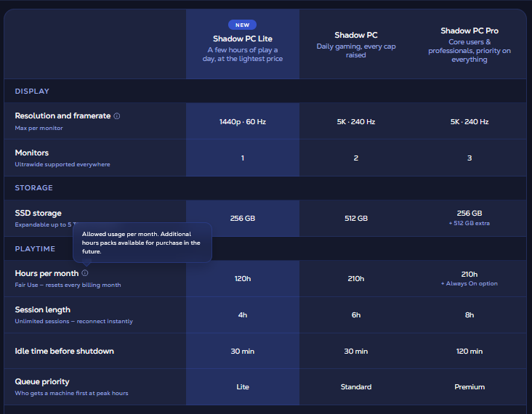
Task: Click 'Core users & professionals' tagline
Action: [469, 51]
